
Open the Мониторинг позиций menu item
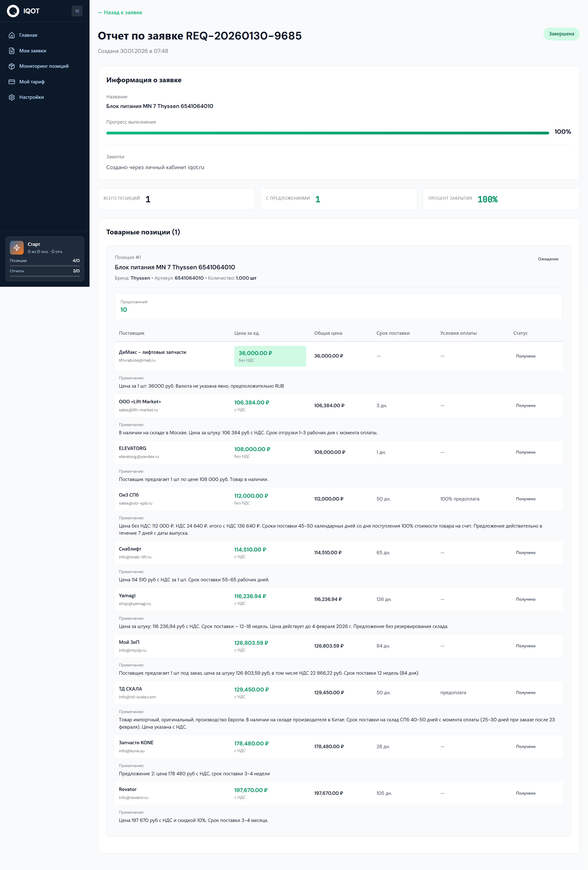pyautogui.click(x=44, y=66)
